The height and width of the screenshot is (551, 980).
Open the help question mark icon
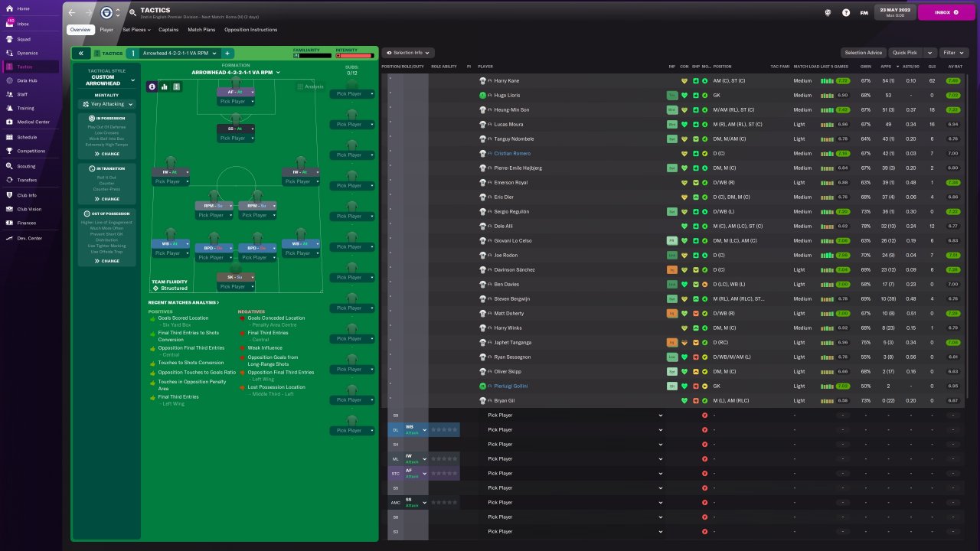[x=846, y=13]
